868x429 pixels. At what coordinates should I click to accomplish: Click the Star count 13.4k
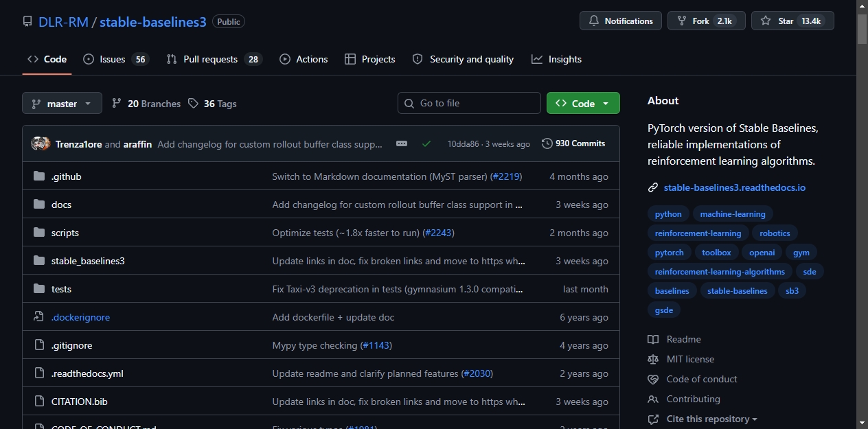coord(811,21)
